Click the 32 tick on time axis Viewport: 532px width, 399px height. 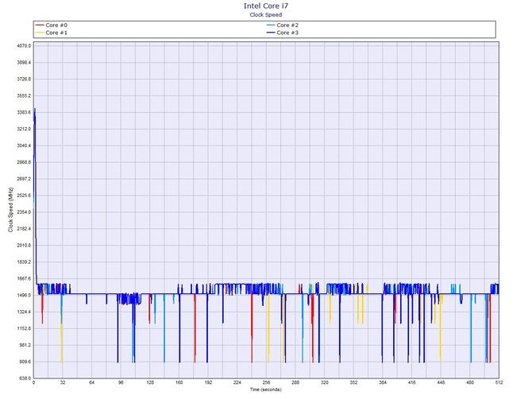[63, 382]
